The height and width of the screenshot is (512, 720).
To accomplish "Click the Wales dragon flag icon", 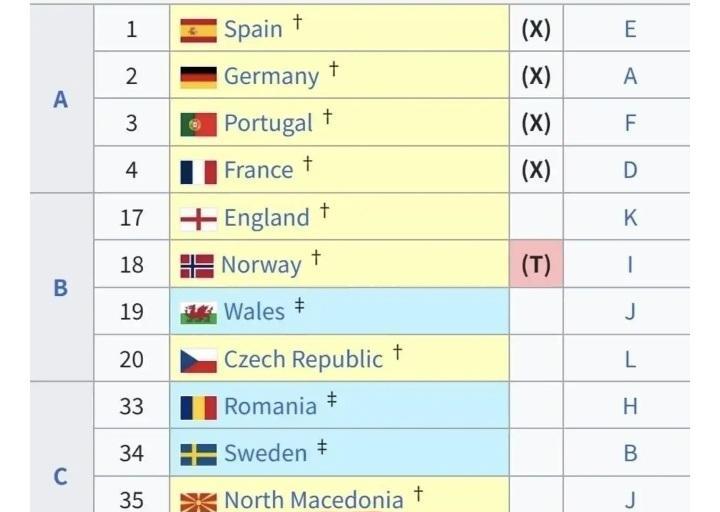I will 198,312.
